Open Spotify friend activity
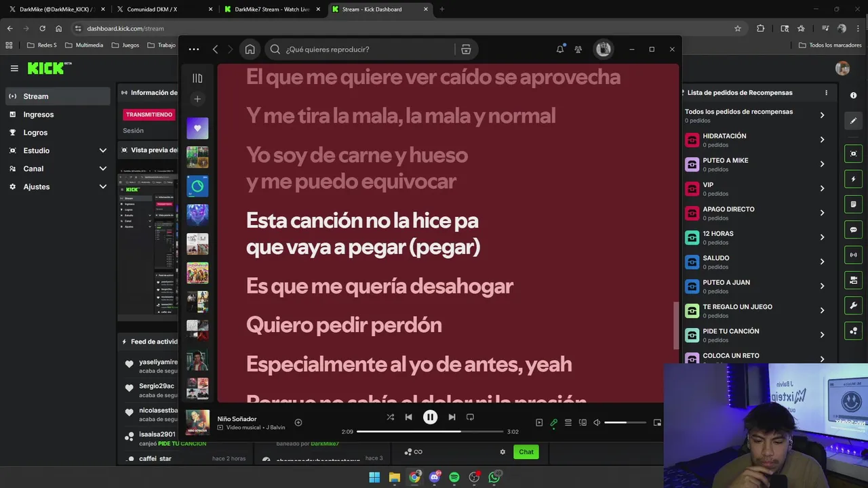 tap(578, 49)
